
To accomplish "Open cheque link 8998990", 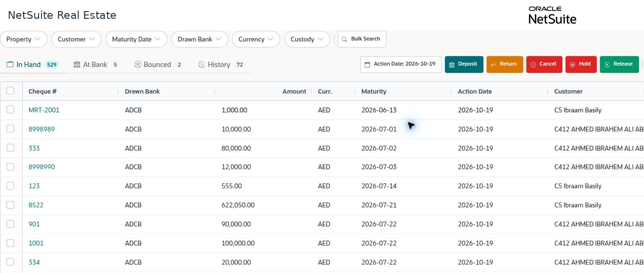I will point(41,167).
